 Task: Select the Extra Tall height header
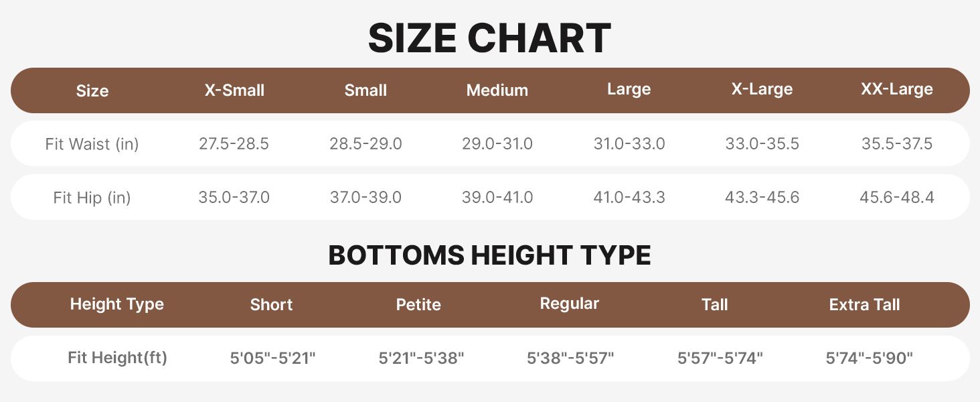point(864,305)
